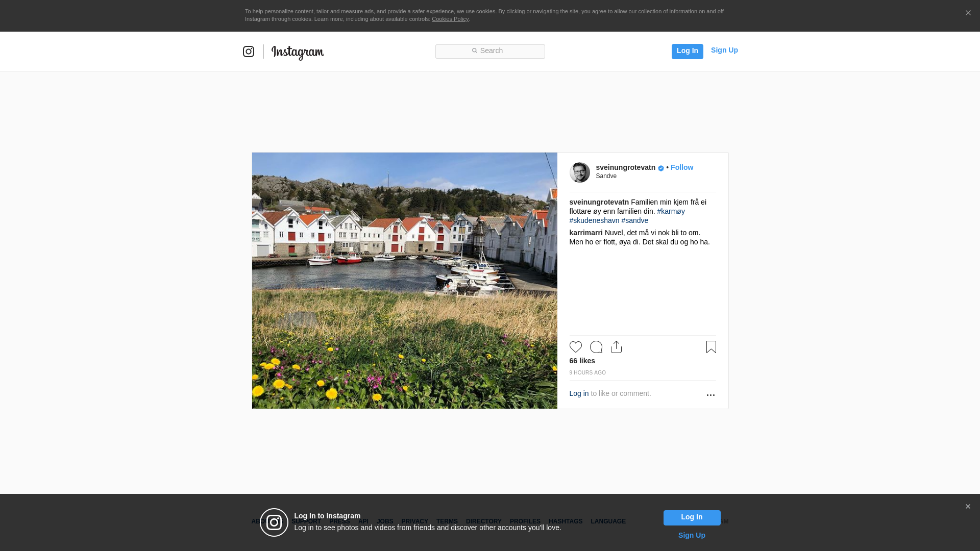Click the Log In button in bottom banner
The height and width of the screenshot is (551, 980).
pyautogui.click(x=692, y=518)
